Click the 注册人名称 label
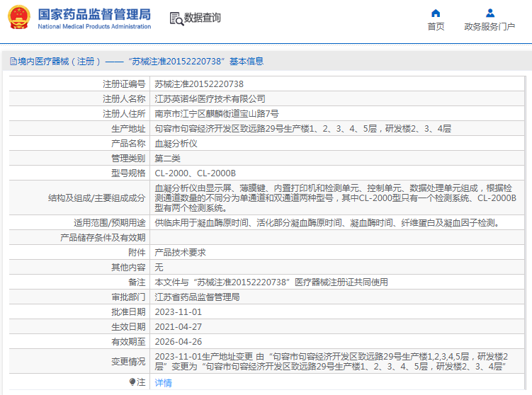This screenshot has height=395, width=532. pos(124,98)
